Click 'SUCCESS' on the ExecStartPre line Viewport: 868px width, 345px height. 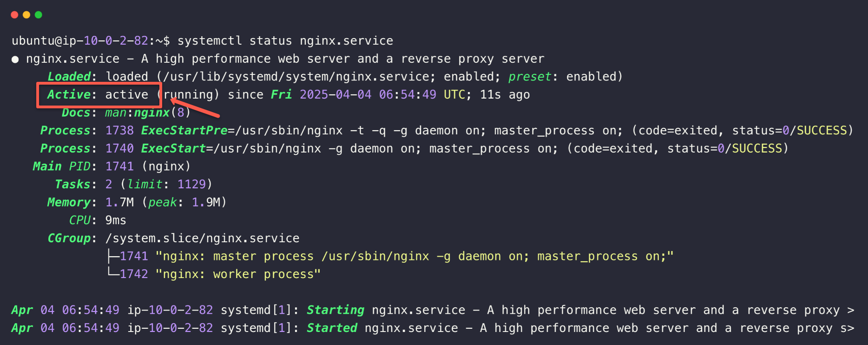pos(822,131)
